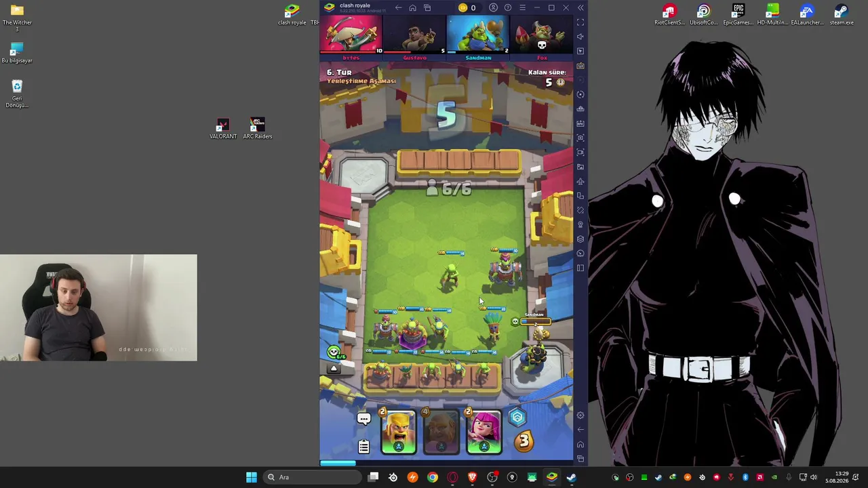Open recent apps in BlueStacks sidebar bottom
Image resolution: width=868 pixels, height=488 pixels.
pos(580,459)
